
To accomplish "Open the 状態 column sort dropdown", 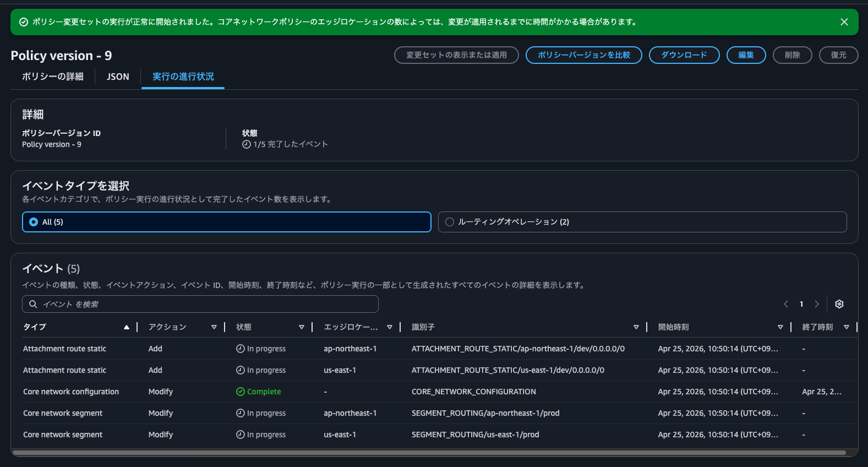I will tap(301, 327).
